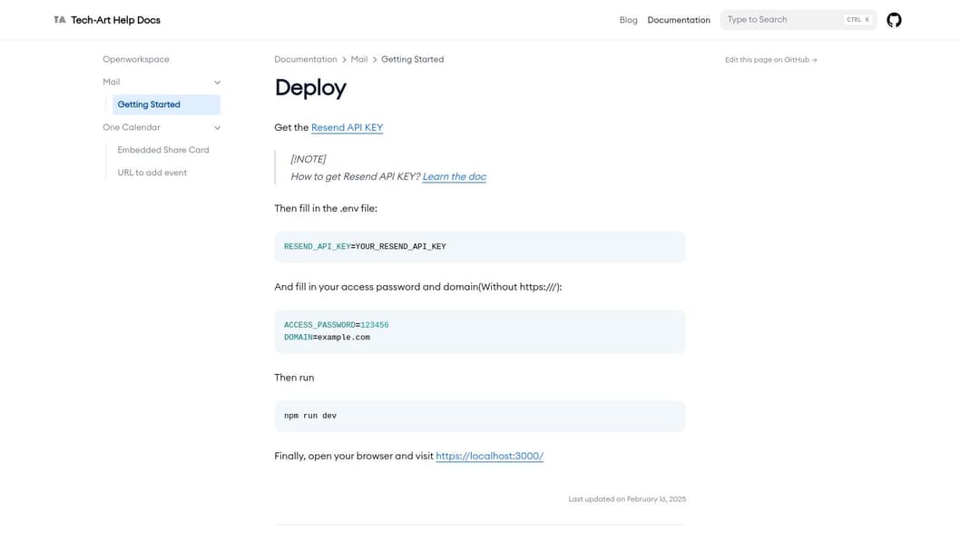Click One Calendar sidebar label
The width and height of the screenshot is (980, 552).
point(132,128)
